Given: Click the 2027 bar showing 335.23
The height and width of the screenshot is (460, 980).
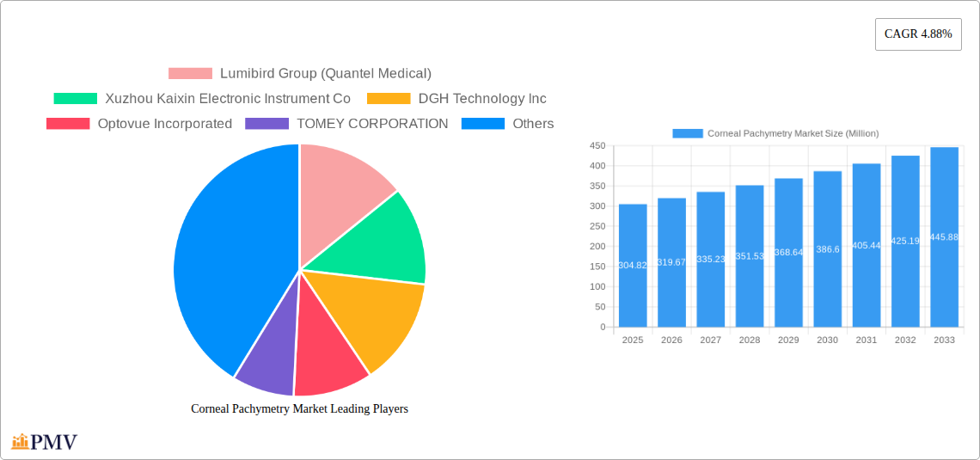Looking at the screenshot, I should (x=711, y=260).
